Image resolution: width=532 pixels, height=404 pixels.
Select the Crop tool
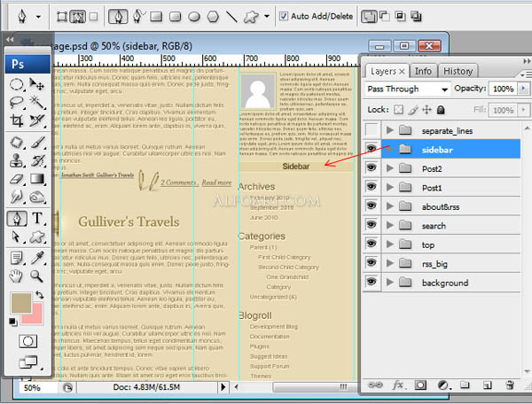tap(17, 120)
